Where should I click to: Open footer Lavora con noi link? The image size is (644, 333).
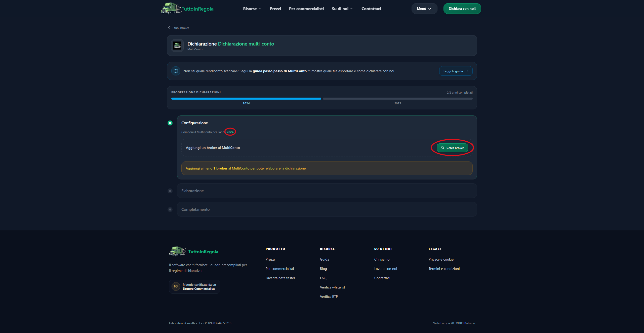pos(386,269)
